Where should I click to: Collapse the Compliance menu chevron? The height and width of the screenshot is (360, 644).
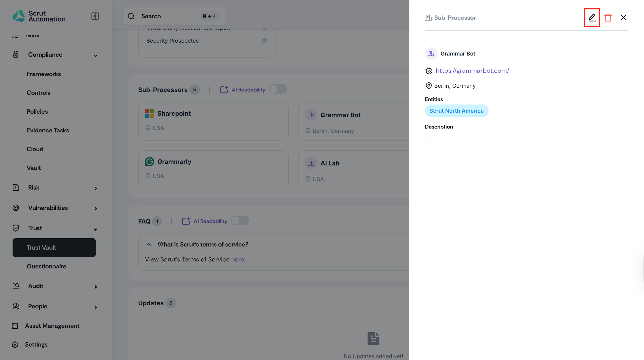pos(95,56)
